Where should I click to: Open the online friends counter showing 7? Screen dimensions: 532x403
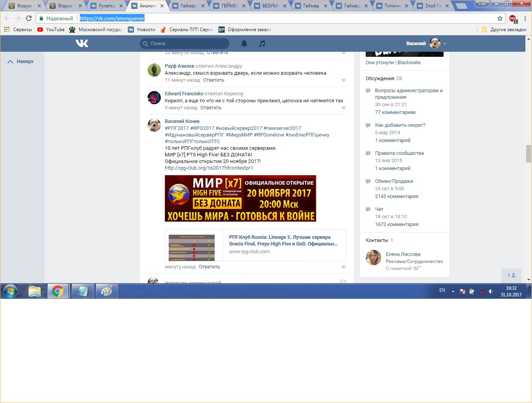pyautogui.click(x=511, y=275)
